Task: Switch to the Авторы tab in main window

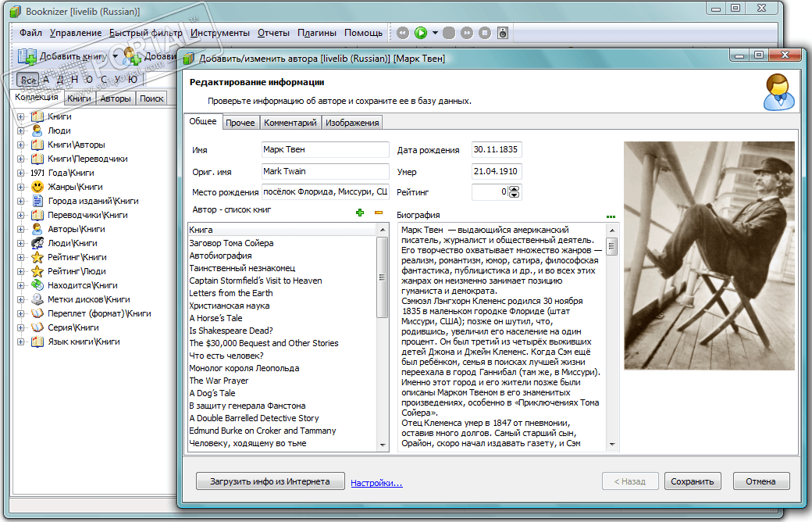Action: point(116,98)
